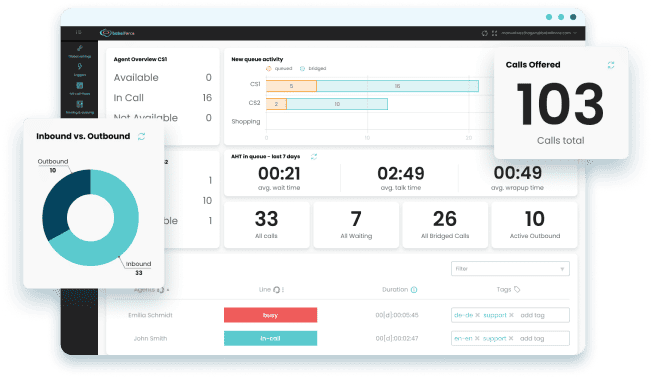Open the 33 All calls tile
Image resolution: width=652 pixels, height=378 pixels.
tap(267, 225)
